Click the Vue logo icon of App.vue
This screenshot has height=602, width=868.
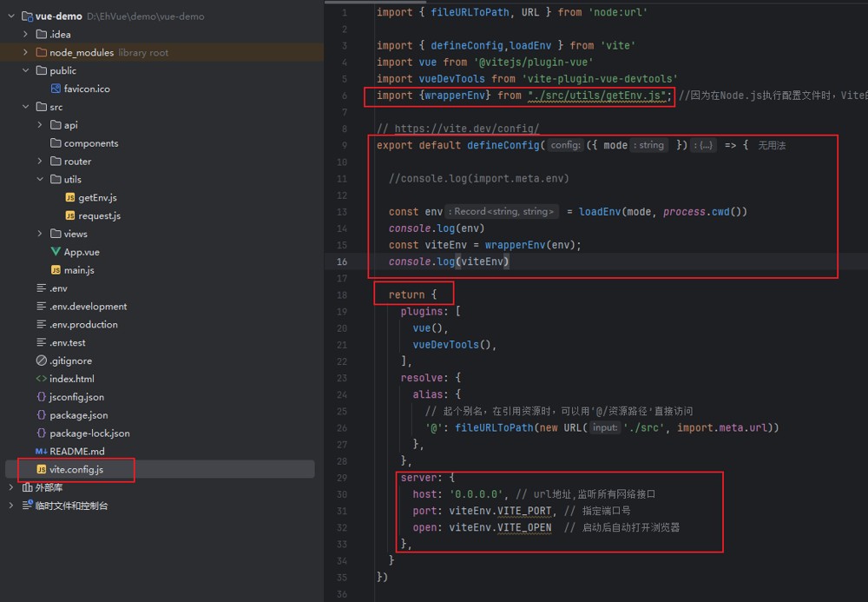pyautogui.click(x=56, y=251)
